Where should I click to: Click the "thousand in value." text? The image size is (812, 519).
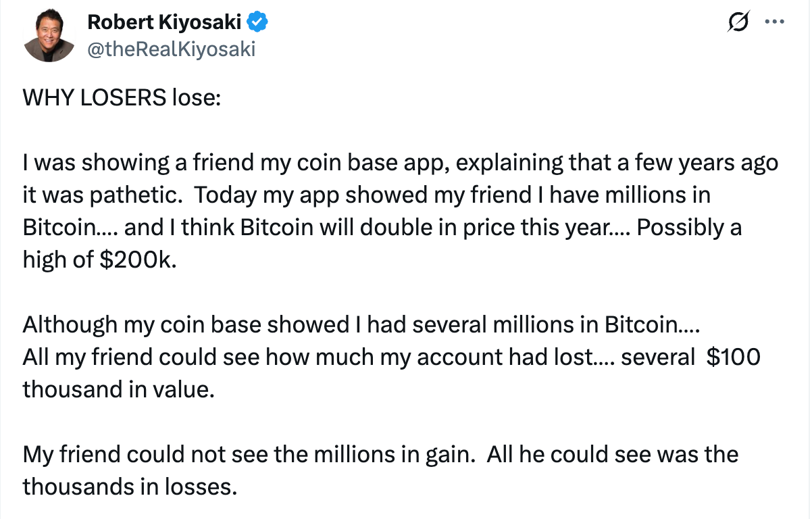(118, 390)
